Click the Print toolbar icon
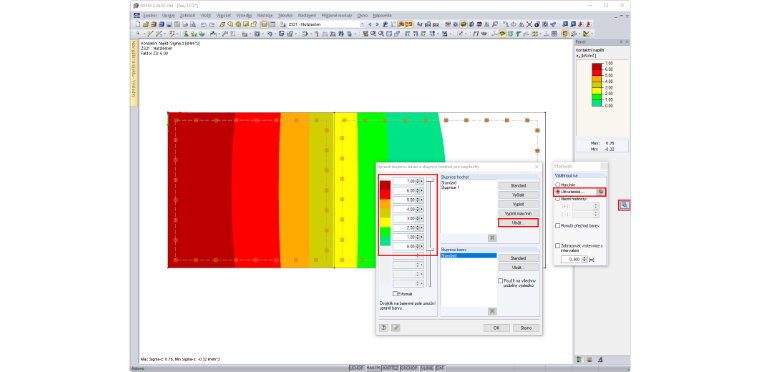 185,24
